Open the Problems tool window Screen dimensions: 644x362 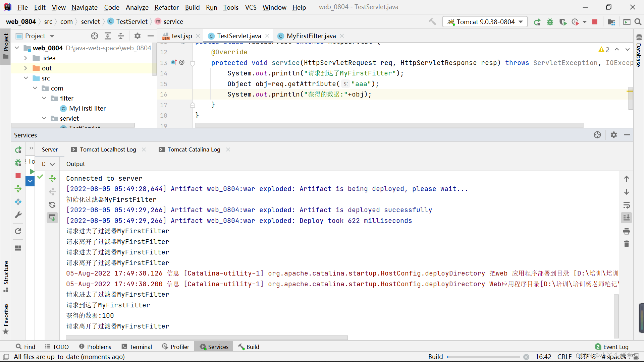95,347
